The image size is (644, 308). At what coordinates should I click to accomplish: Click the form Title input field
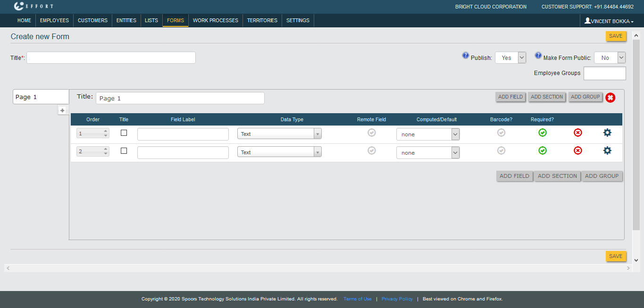click(x=111, y=58)
